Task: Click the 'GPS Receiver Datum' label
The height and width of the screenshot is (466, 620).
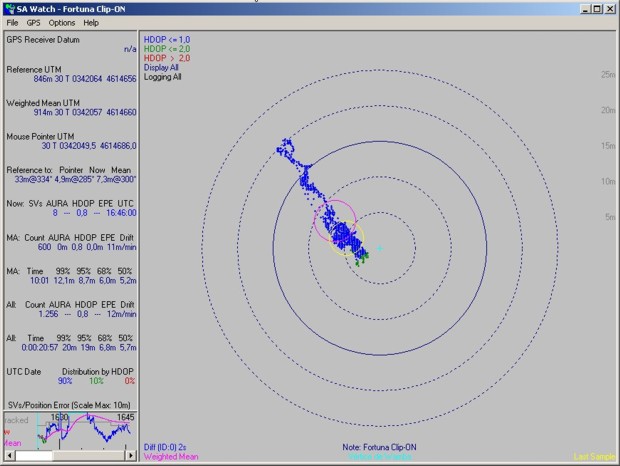Action: pyautogui.click(x=43, y=40)
